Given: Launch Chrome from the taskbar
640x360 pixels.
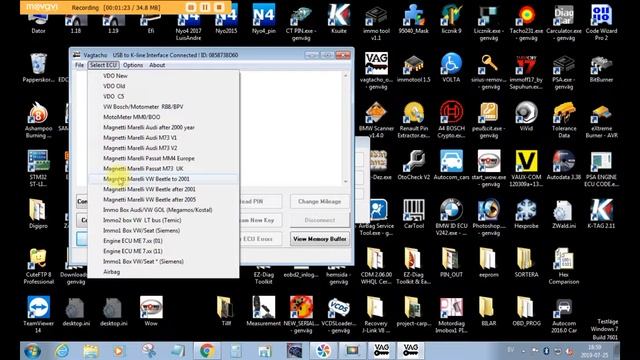Looking at the screenshot, I should pyautogui.click(x=207, y=351).
